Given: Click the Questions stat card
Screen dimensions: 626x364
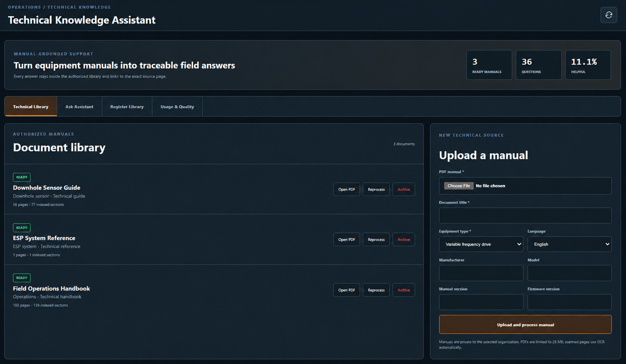Looking at the screenshot, I should [538, 65].
